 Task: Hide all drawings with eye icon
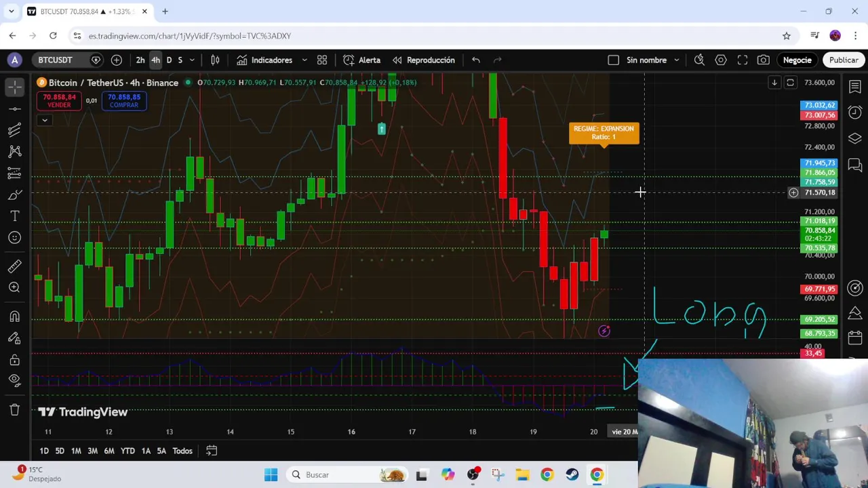tap(14, 381)
